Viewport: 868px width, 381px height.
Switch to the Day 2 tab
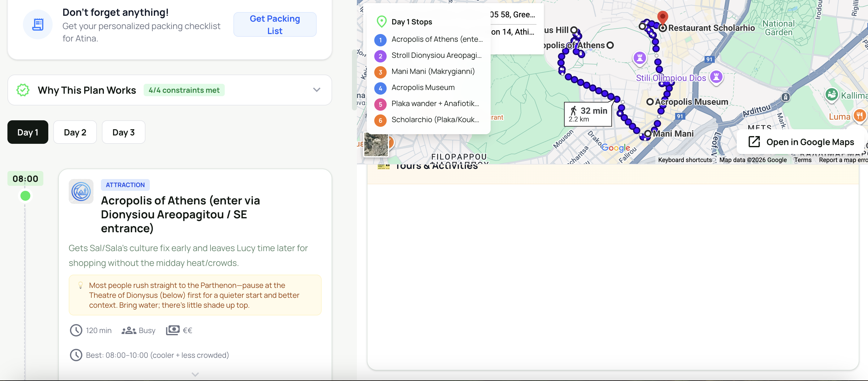coord(75,132)
